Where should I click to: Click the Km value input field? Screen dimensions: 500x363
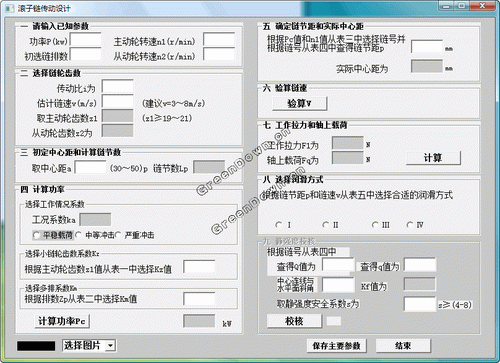199,299
